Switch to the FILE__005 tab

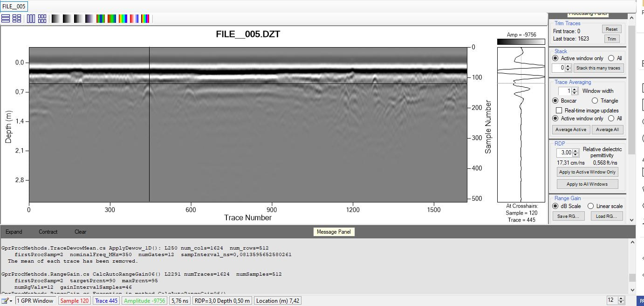pos(14,7)
